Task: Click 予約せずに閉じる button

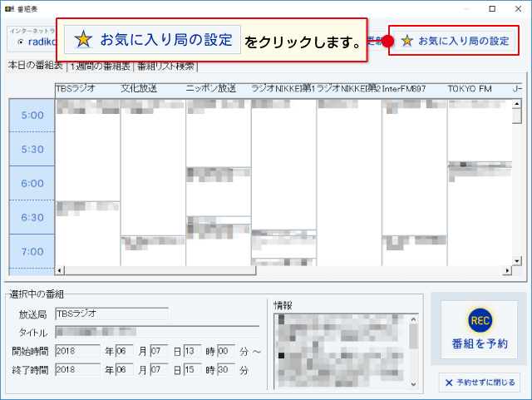Action: click(x=480, y=383)
